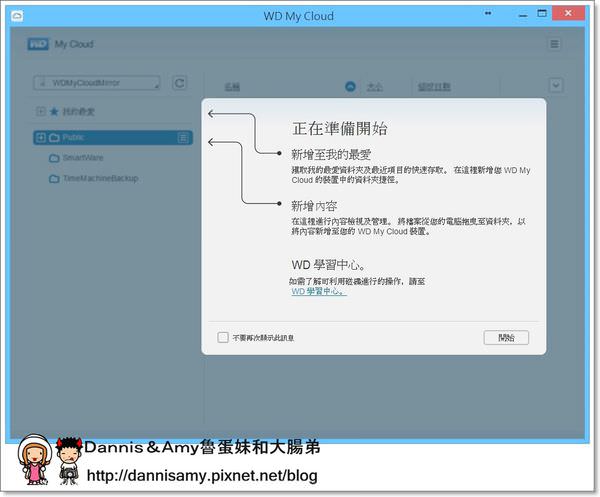Select the Public folder
This screenshot has width=600, height=497.
click(113, 138)
